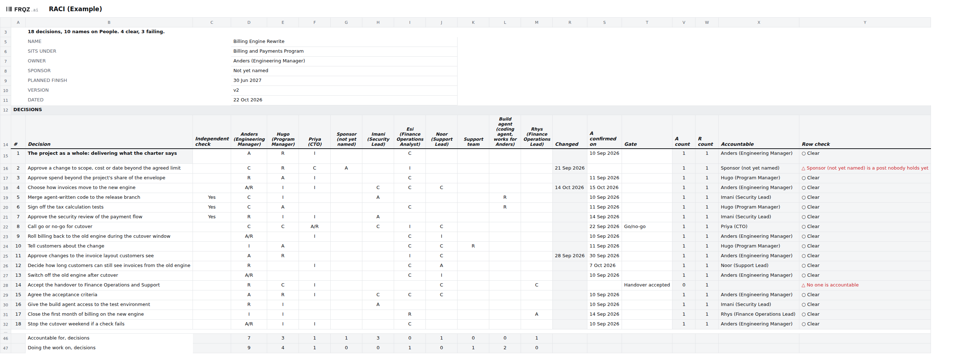980x359 pixels.
Task: Select the '18 decisions, 10 names on People' summary
Action: tap(96, 32)
